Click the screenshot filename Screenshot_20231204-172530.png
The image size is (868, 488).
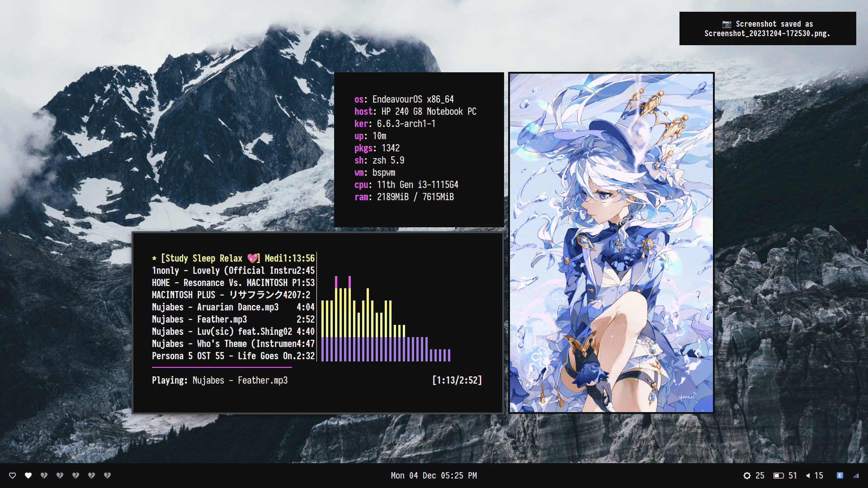pyautogui.click(x=767, y=33)
